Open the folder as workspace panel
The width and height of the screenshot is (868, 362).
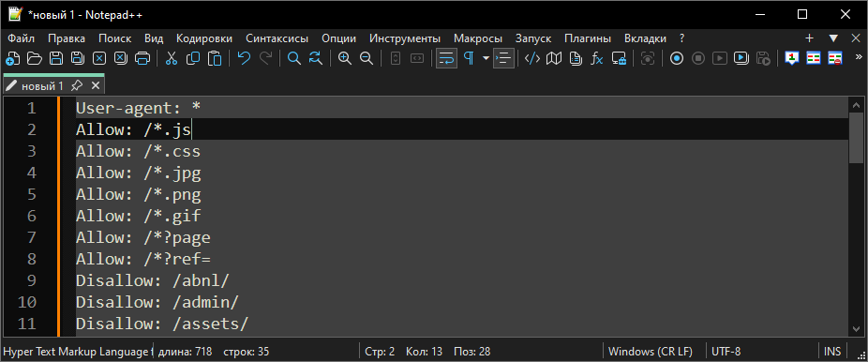619,58
